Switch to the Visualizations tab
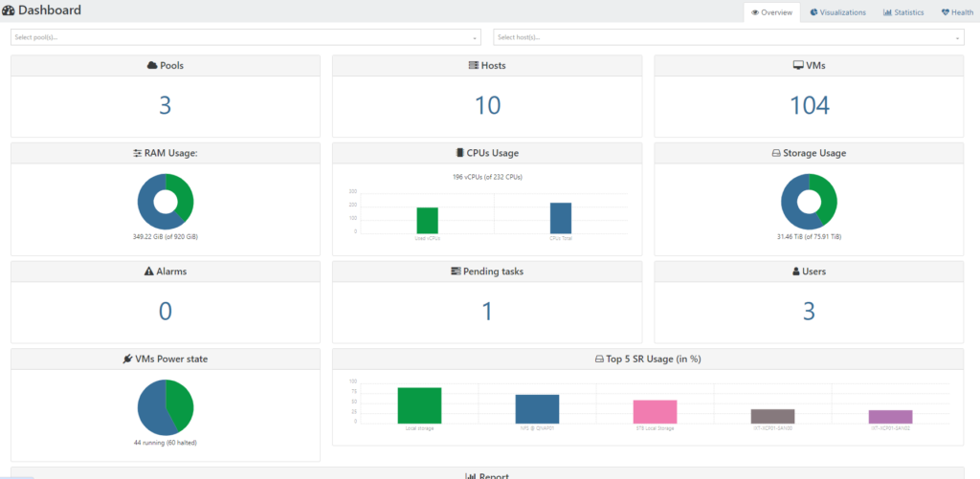The width and height of the screenshot is (980, 479). click(x=837, y=12)
